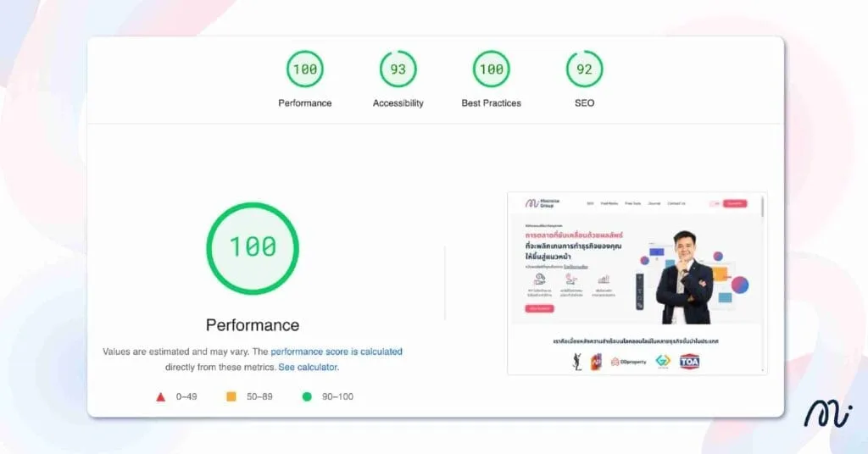This screenshot has width=868, height=454.
Task: Click pink header button in screenshot preview
Action: pos(735,203)
